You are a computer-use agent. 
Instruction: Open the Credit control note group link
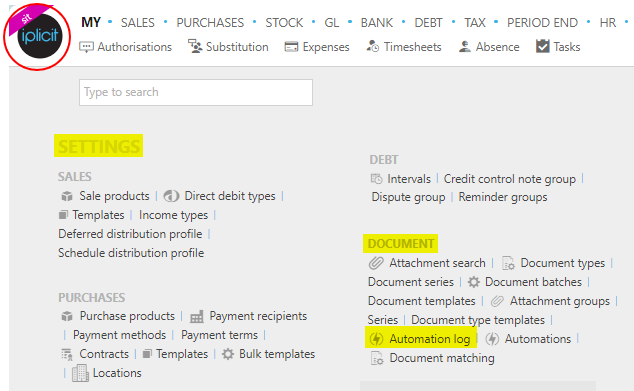(509, 179)
